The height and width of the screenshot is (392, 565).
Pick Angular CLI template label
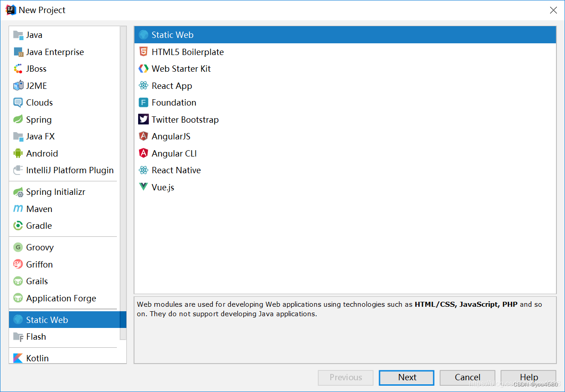tap(174, 153)
